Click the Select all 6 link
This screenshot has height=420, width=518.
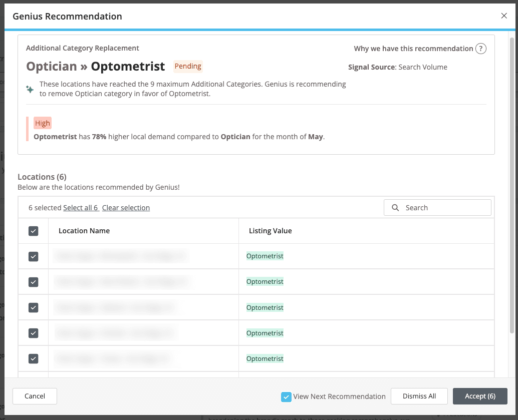coord(81,207)
